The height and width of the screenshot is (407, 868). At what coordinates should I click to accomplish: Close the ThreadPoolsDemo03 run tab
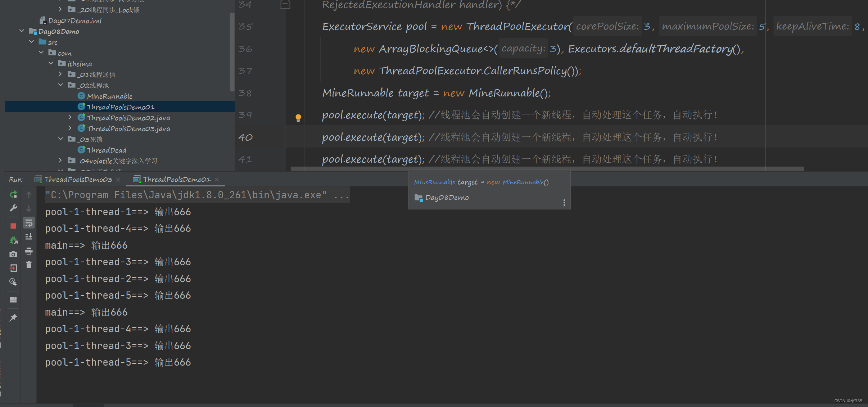pos(118,179)
